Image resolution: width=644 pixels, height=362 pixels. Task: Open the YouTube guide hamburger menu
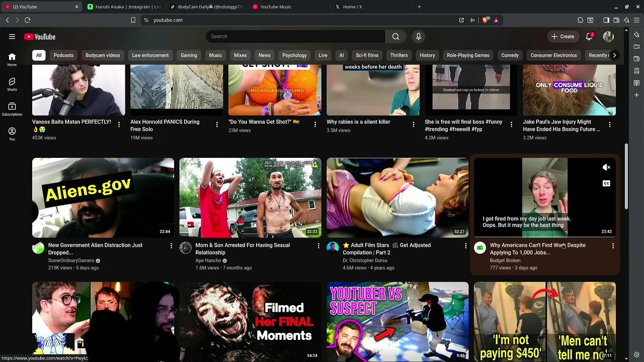click(12, 37)
